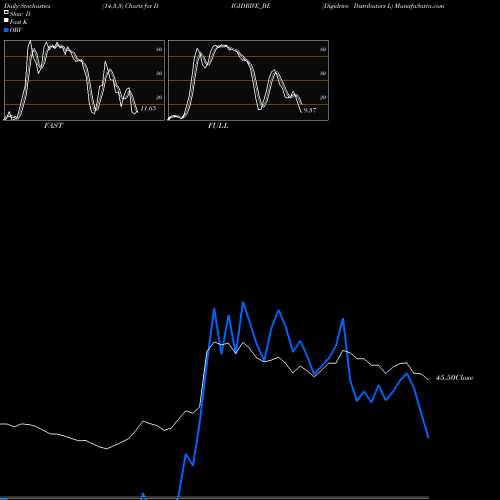
Task: Click the 50 axis label in FULL chart
Action: [x=323, y=73]
